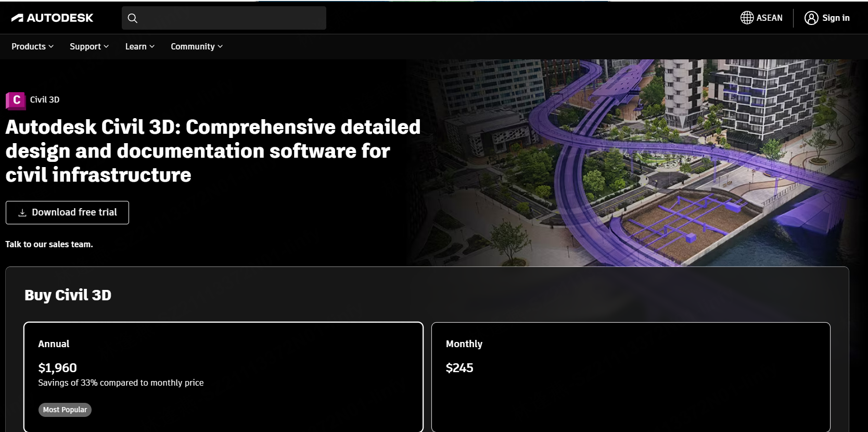Screen dimensions: 868x432
Task: Click the Most Popular badge
Action: click(65, 410)
